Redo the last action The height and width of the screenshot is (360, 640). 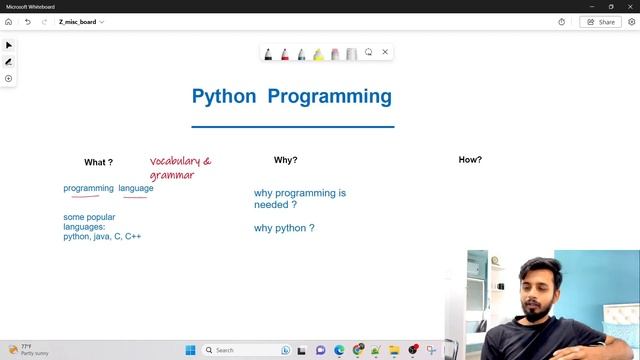(x=44, y=22)
